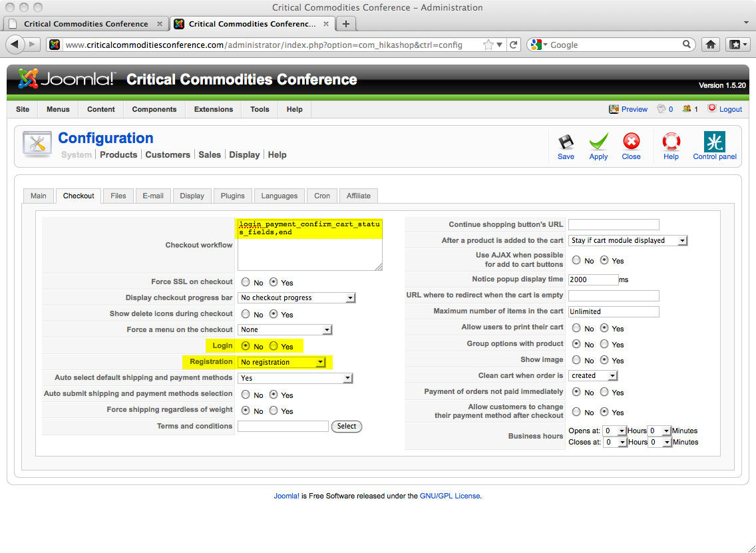Click the red Logout icon
The width and height of the screenshot is (756, 553).
[711, 108]
